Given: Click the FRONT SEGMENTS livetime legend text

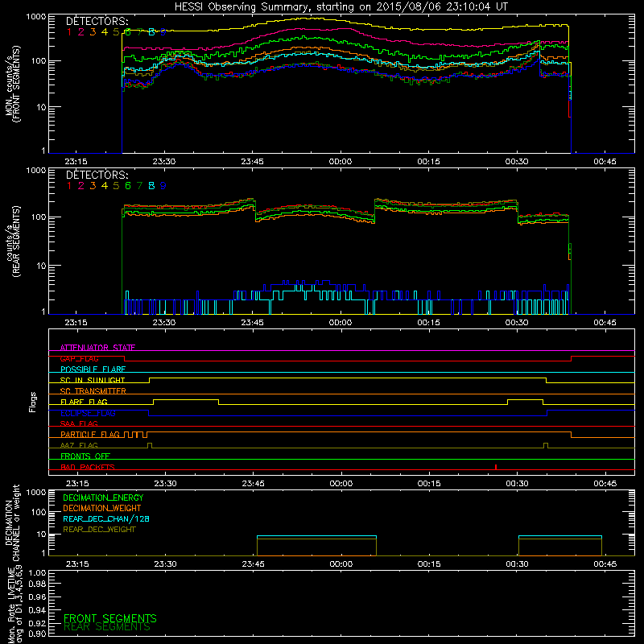Looking at the screenshot, I should point(110,618).
